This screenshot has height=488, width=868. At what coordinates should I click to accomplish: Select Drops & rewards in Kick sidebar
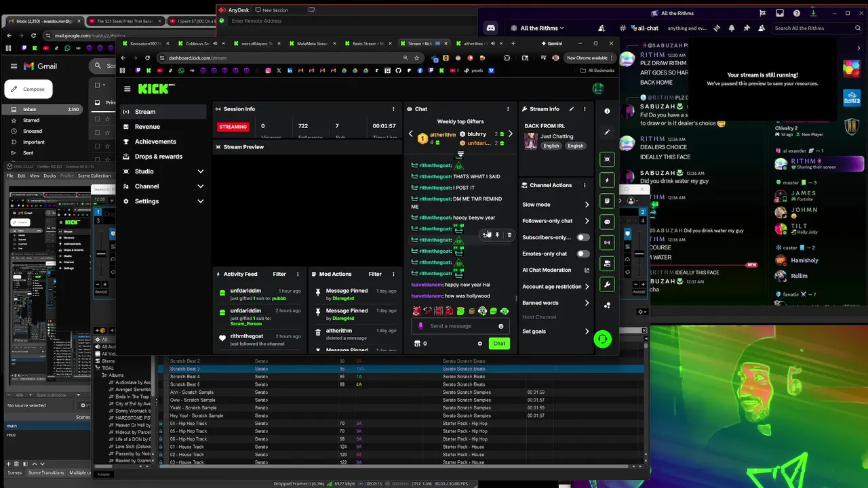click(163, 157)
